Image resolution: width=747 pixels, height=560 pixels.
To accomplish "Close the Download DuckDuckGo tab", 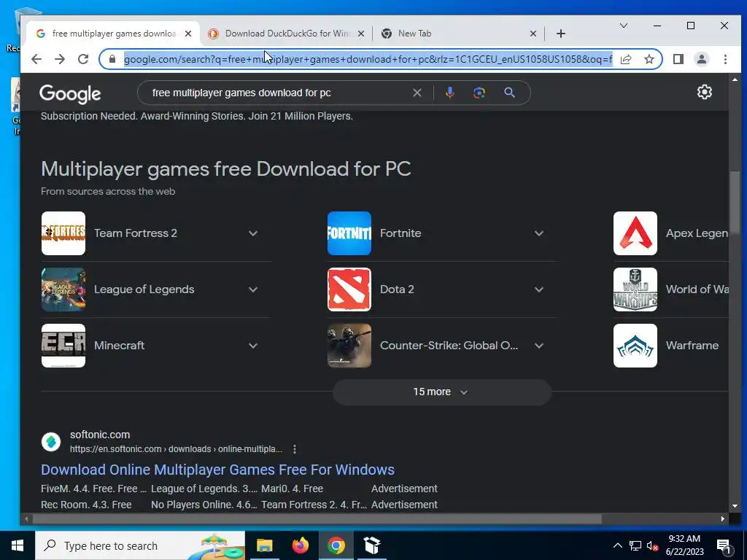I will click(361, 34).
